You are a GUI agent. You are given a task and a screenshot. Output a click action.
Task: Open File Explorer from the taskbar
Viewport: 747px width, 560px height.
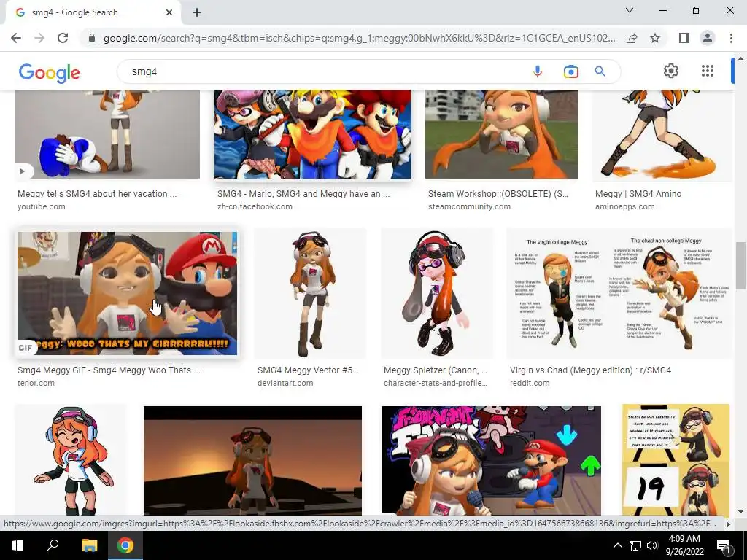[x=89, y=545]
